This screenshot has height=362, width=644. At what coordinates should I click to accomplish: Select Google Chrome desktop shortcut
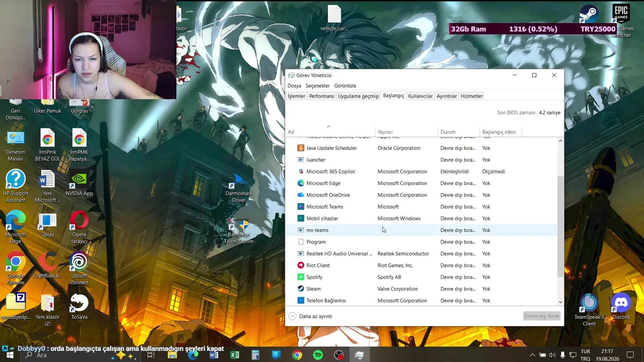(x=16, y=269)
